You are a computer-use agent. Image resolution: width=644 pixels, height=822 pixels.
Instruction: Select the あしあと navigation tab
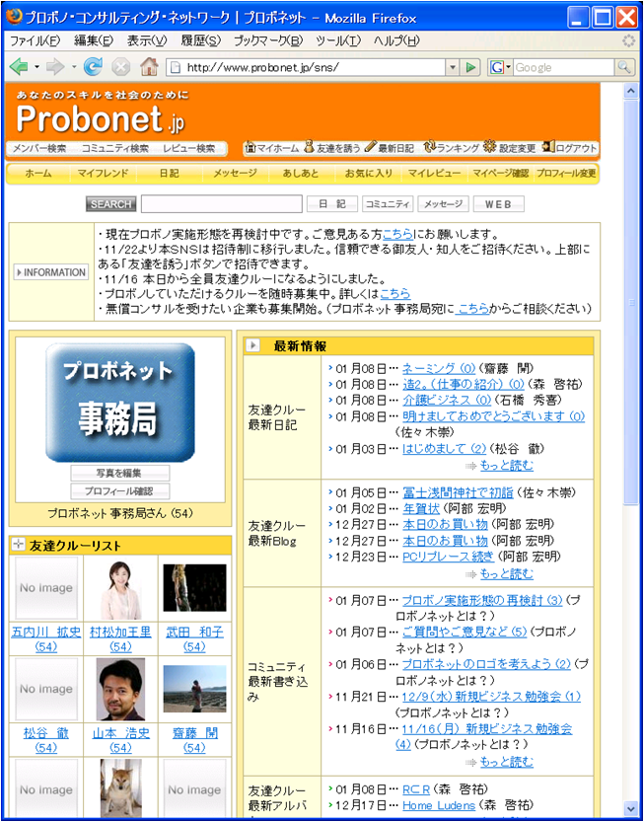300,174
